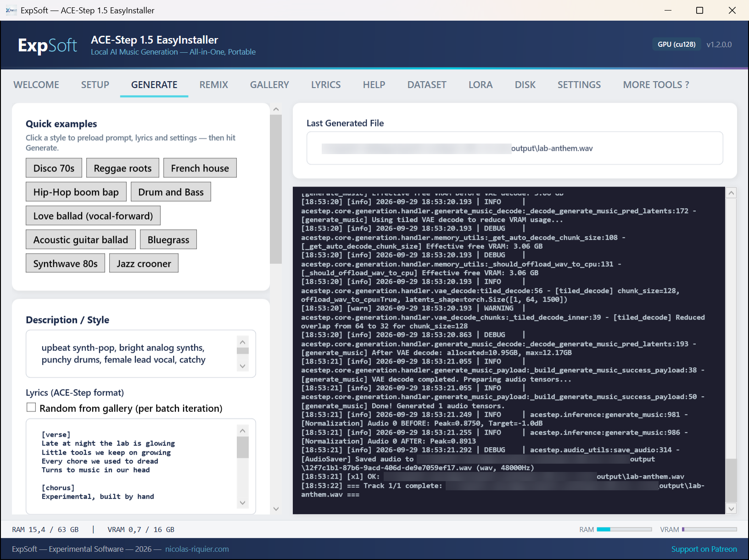Click the GPU (cu128) badge
The image size is (749, 560).
click(676, 44)
